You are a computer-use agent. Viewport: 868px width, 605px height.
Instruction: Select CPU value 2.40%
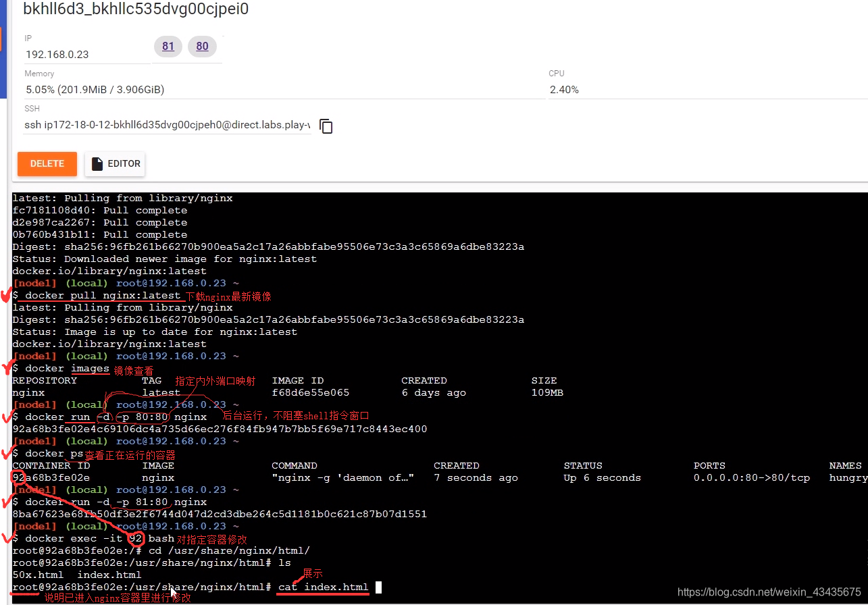point(564,90)
